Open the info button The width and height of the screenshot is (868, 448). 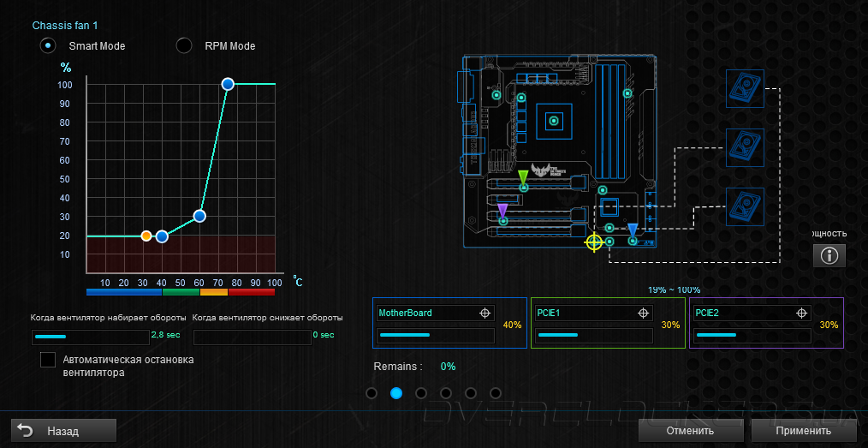click(x=829, y=255)
